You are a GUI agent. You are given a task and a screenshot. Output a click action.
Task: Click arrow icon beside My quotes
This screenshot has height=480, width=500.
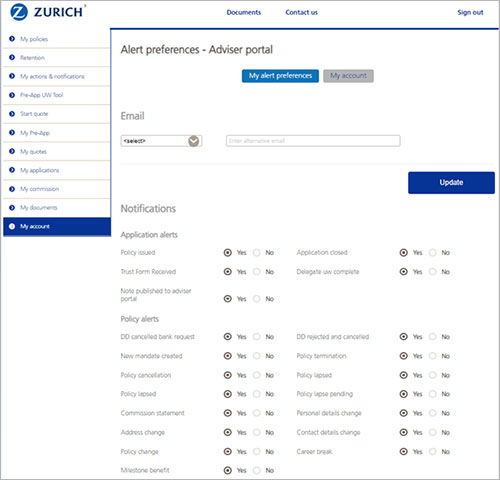tap(12, 151)
